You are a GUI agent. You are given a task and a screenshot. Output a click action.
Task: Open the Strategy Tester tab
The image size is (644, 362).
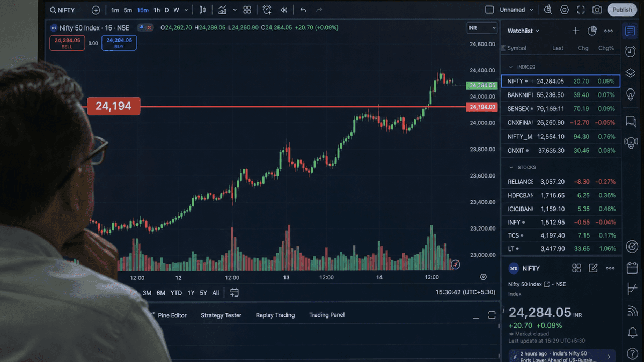[221, 315]
